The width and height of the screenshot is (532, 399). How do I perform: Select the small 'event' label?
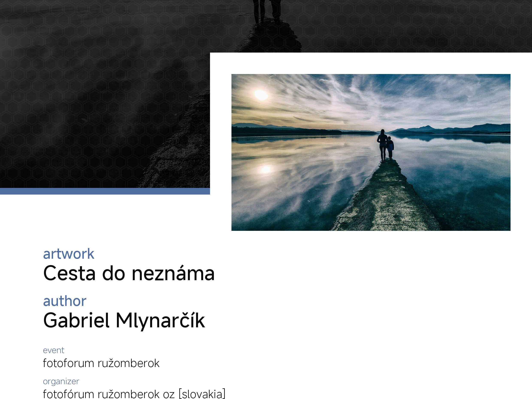(x=53, y=350)
